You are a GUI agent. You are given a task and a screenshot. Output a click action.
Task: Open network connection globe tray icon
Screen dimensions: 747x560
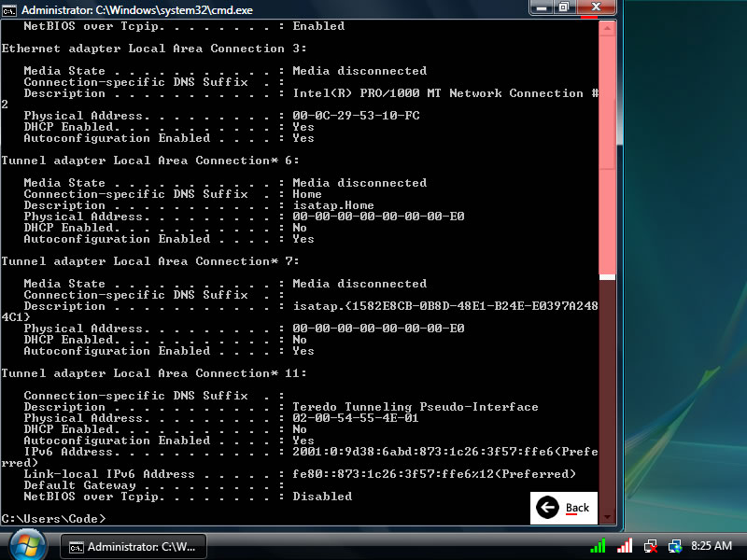pyautogui.click(x=675, y=546)
